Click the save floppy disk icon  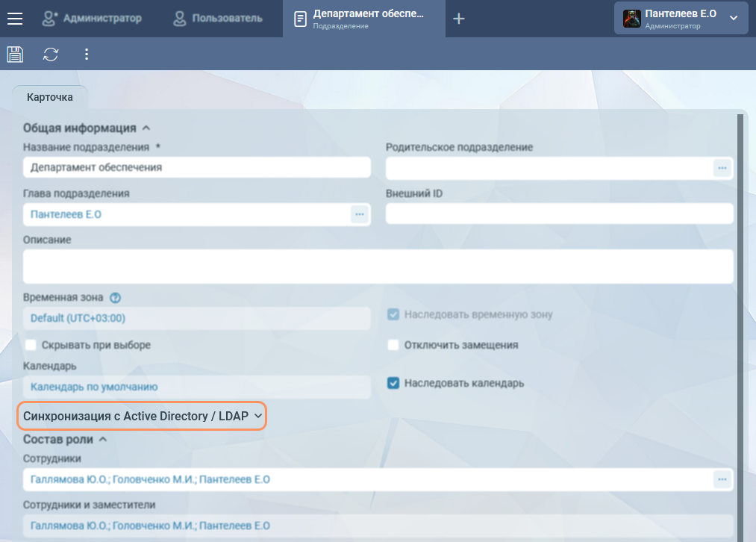(15, 54)
